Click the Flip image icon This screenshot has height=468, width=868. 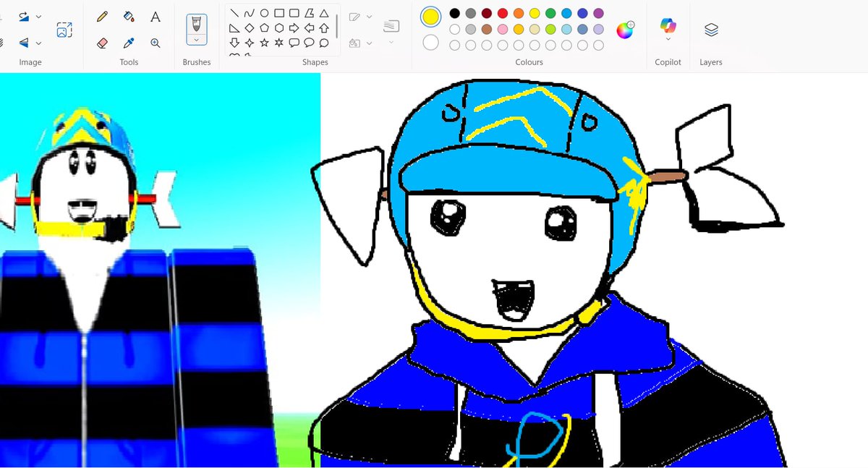[x=24, y=43]
